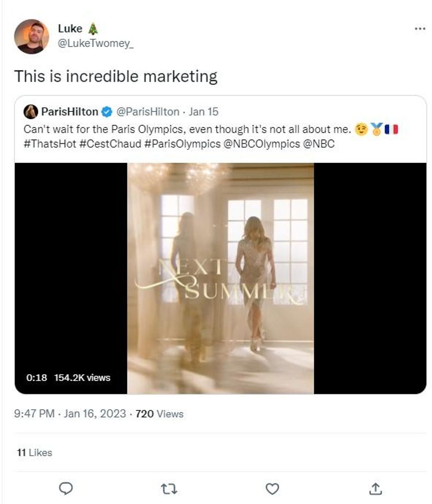The width and height of the screenshot is (432, 504).
Task: Click the 11 Likes count
Action: [x=34, y=452]
